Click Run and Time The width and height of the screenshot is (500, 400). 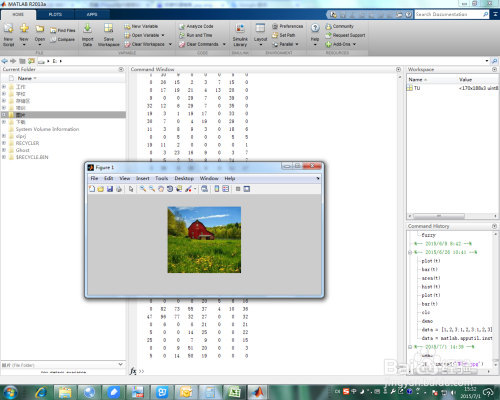coord(196,35)
